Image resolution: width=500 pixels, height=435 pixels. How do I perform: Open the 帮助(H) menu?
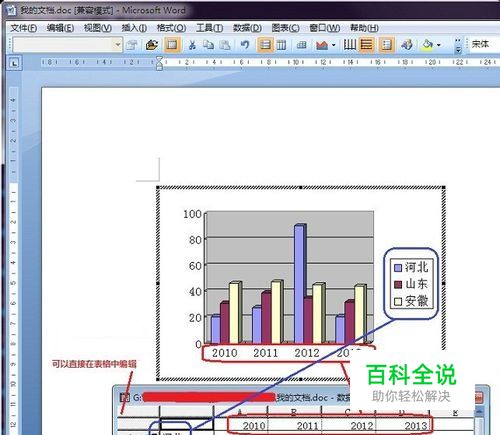(x=364, y=28)
